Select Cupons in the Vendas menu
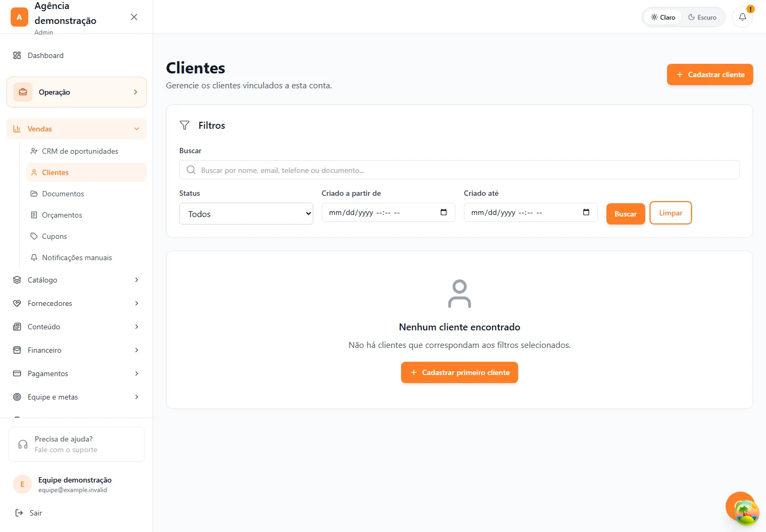Viewport: 766px width, 532px height. (86, 236)
